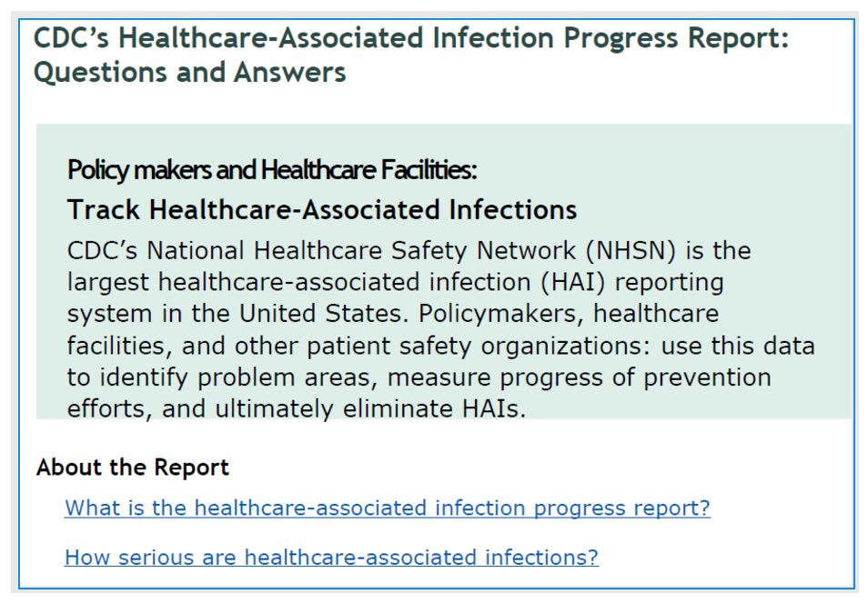The width and height of the screenshot is (868, 604).
Task: Click 'National Healthcare Safety Network' text
Action: click(x=361, y=251)
